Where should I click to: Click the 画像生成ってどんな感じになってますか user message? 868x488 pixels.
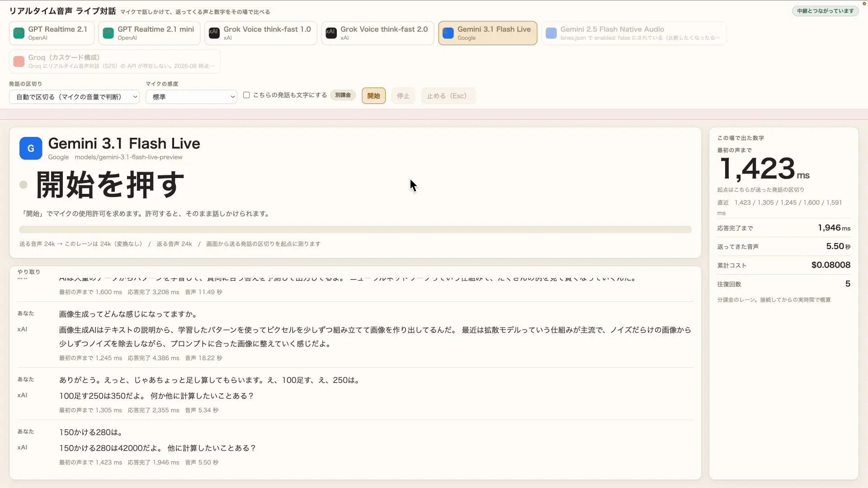point(128,314)
